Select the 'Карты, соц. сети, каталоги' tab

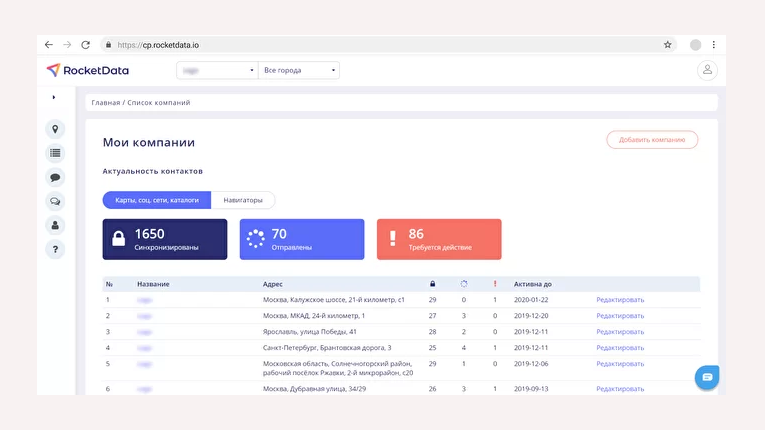point(157,200)
